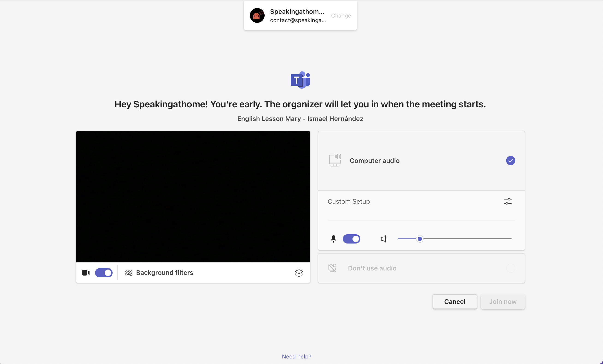This screenshot has height=364, width=603.
Task: Click Join now
Action: click(x=502, y=301)
